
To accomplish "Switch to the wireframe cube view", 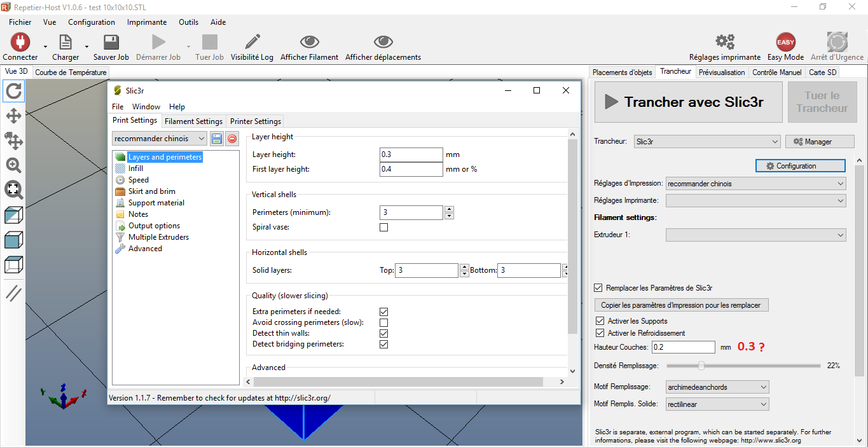I will point(13,264).
